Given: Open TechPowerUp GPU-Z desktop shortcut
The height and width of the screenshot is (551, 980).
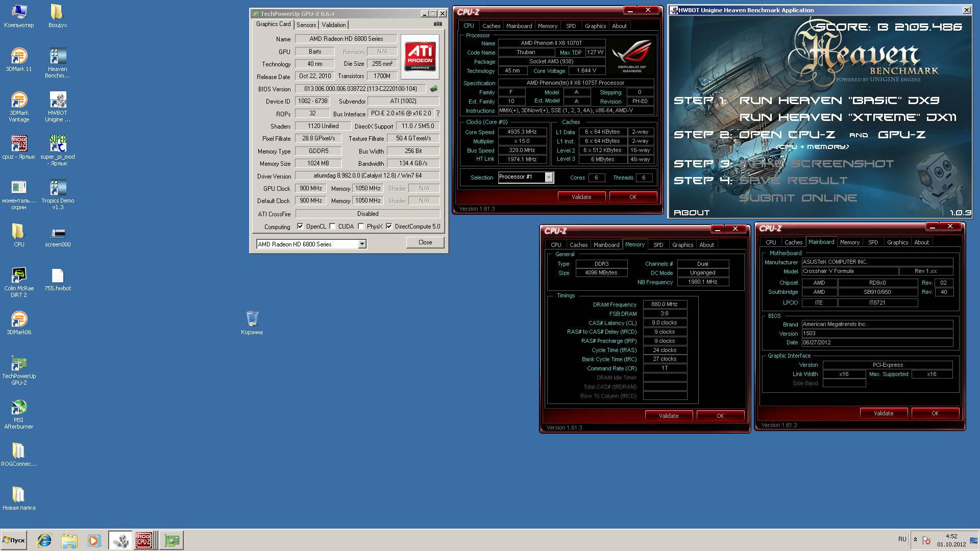Looking at the screenshot, I should (19, 370).
